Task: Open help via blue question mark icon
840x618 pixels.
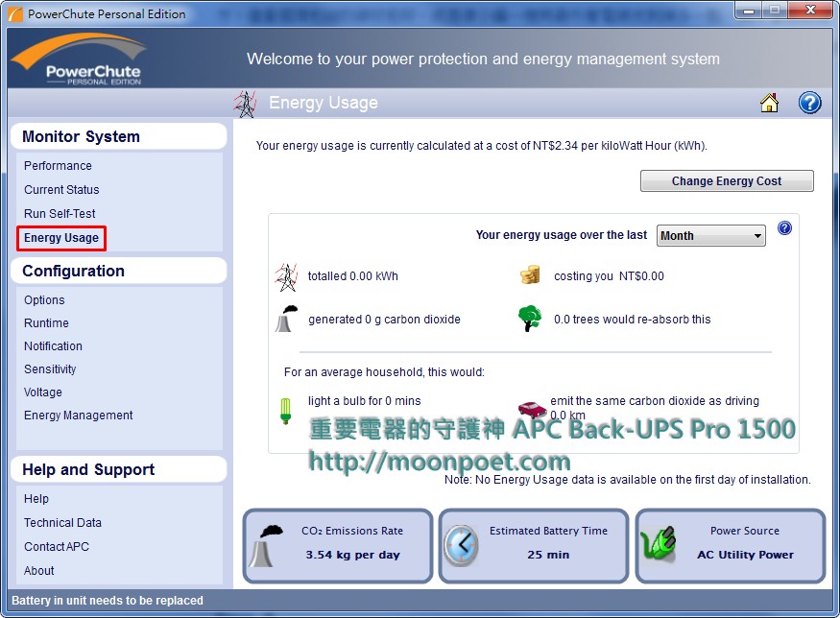Action: [x=809, y=103]
